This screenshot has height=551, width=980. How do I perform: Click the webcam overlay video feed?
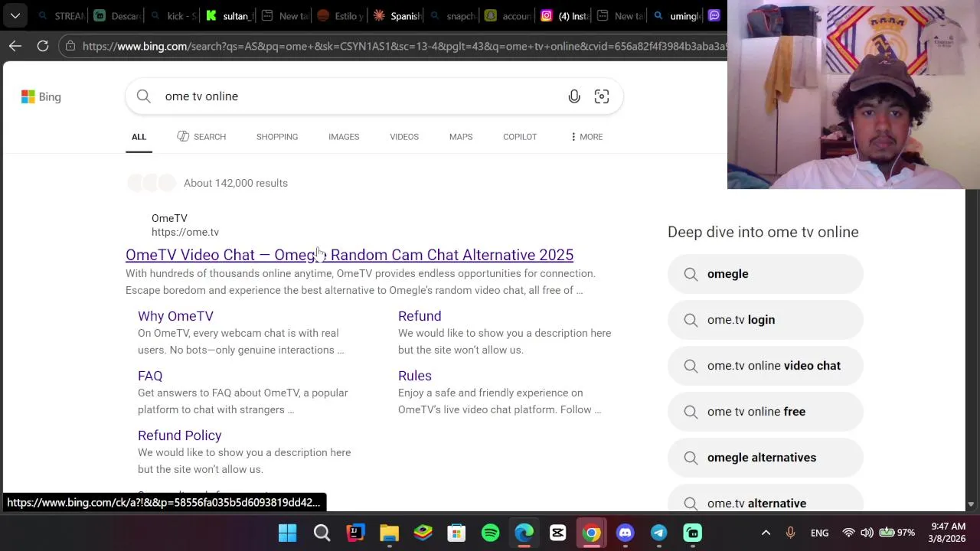[x=854, y=94]
